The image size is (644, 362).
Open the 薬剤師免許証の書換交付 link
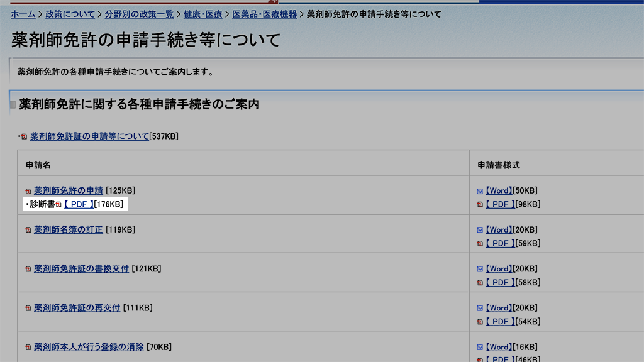point(81,268)
